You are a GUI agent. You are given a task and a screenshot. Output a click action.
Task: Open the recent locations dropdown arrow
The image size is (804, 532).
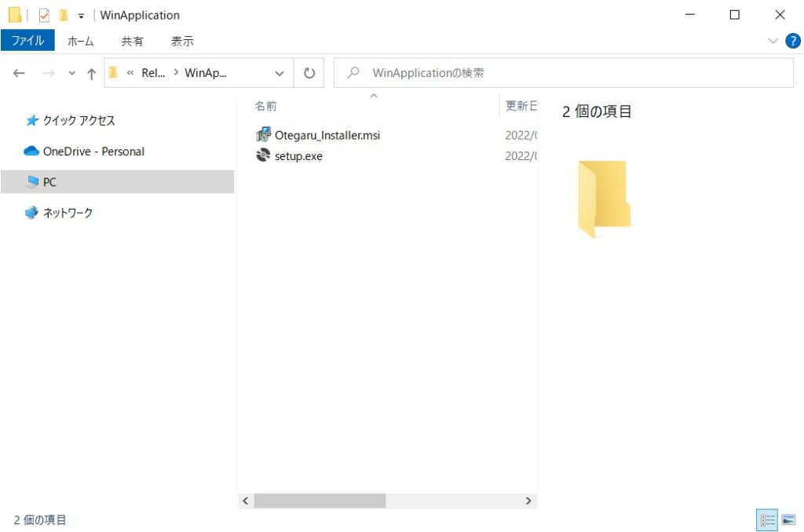[x=71, y=73]
